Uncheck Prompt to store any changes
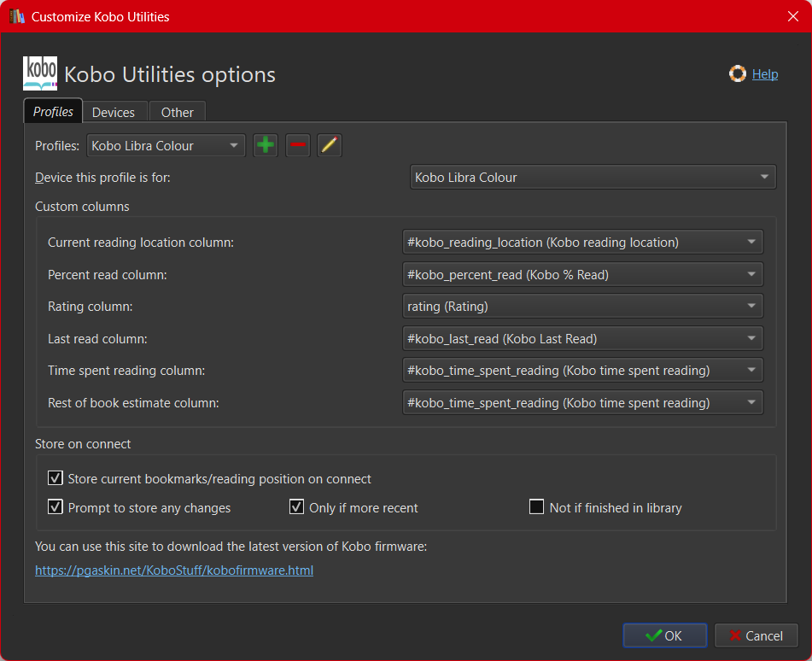Viewport: 812px width, 661px height. point(55,507)
